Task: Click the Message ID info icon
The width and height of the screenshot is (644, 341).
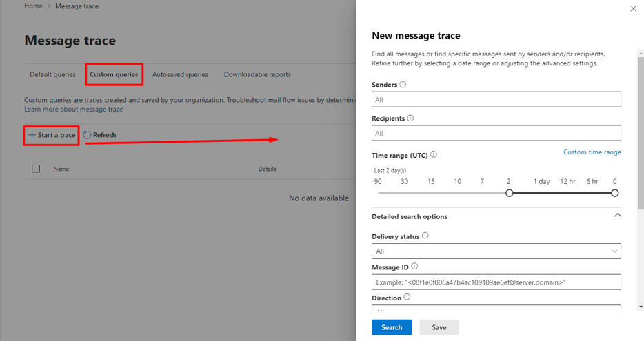Action: [x=414, y=267]
